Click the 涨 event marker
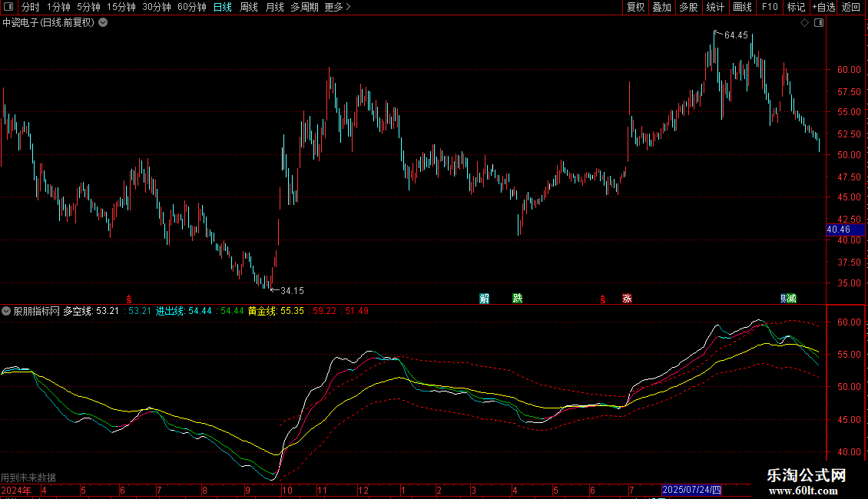Screen dimensions: 868x499 627,299
